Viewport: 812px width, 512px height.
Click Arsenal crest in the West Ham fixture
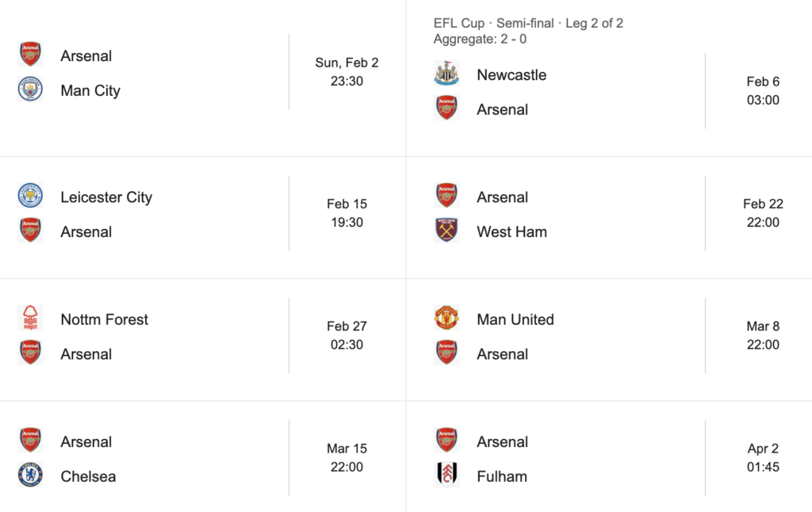(446, 197)
